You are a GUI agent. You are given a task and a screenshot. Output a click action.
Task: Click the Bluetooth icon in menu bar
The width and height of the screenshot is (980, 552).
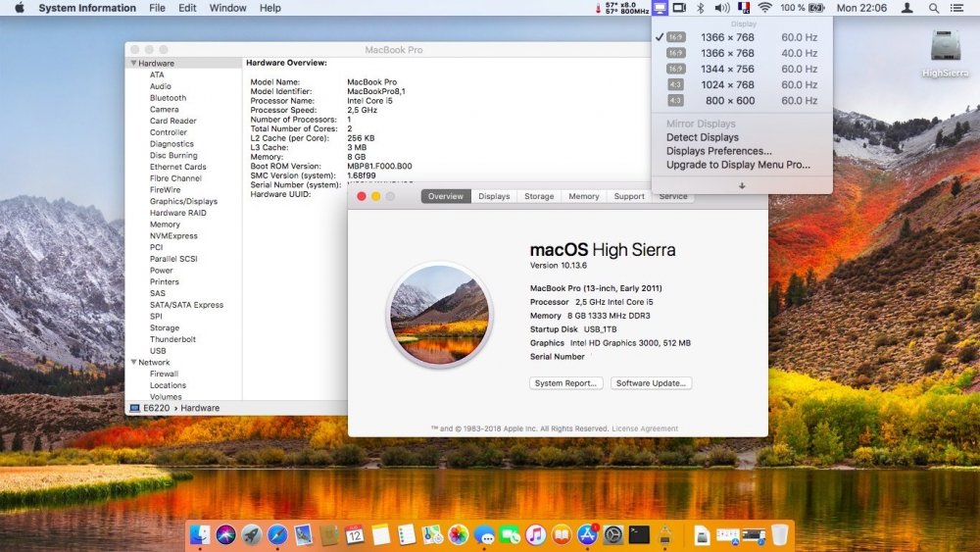point(701,8)
